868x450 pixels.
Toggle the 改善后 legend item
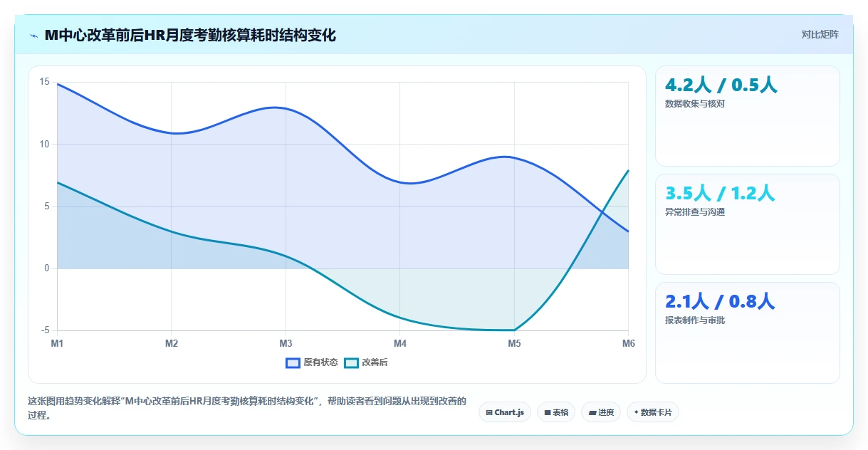pyautogui.click(x=366, y=362)
